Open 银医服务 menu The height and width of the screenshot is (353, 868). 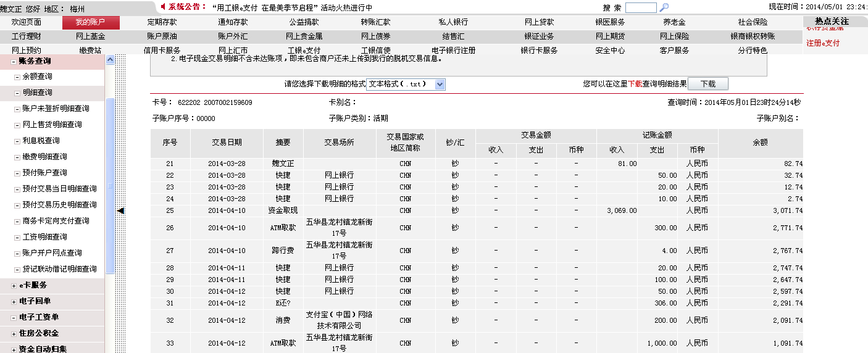[610, 22]
